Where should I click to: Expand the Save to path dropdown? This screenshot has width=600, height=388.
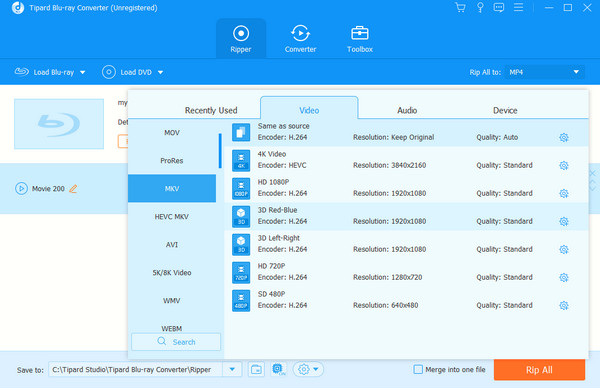point(232,370)
